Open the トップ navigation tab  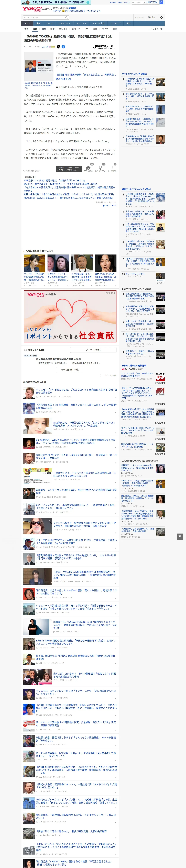pos(27,24)
